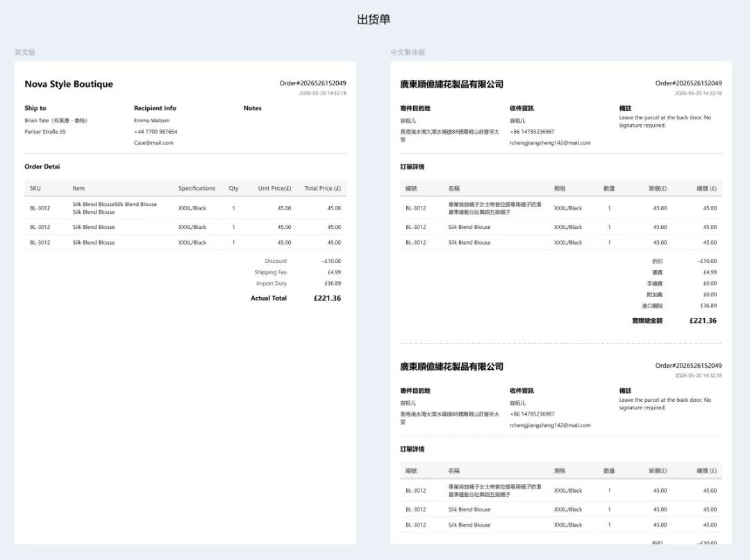Click the second +86 14785236987 phone number
The height and width of the screenshot is (560, 750).
[x=532, y=414]
